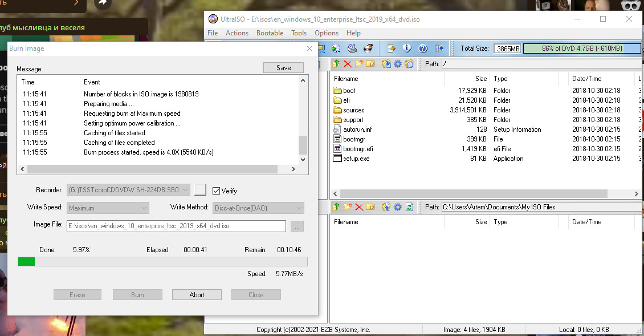Open the Options menu

coord(327,33)
